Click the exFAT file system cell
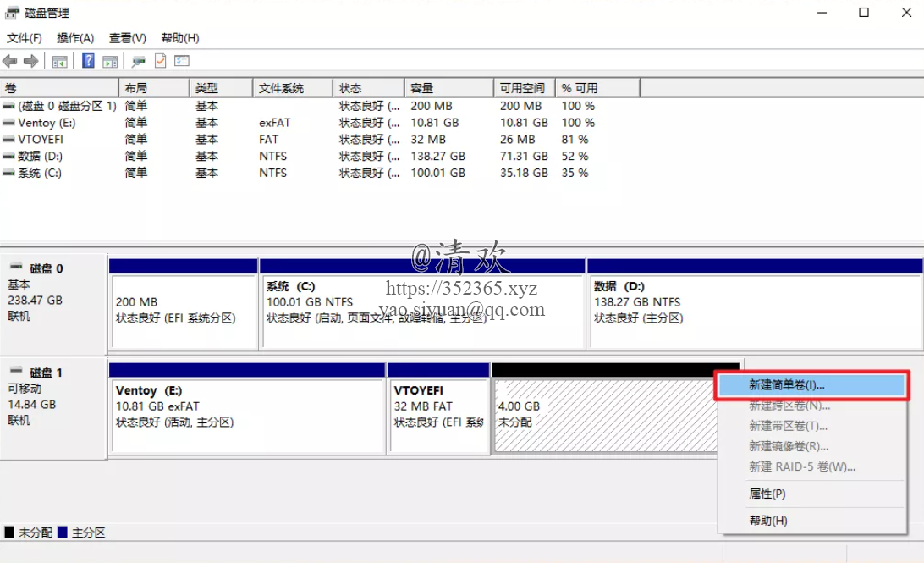The height and width of the screenshot is (563, 924). (x=275, y=123)
